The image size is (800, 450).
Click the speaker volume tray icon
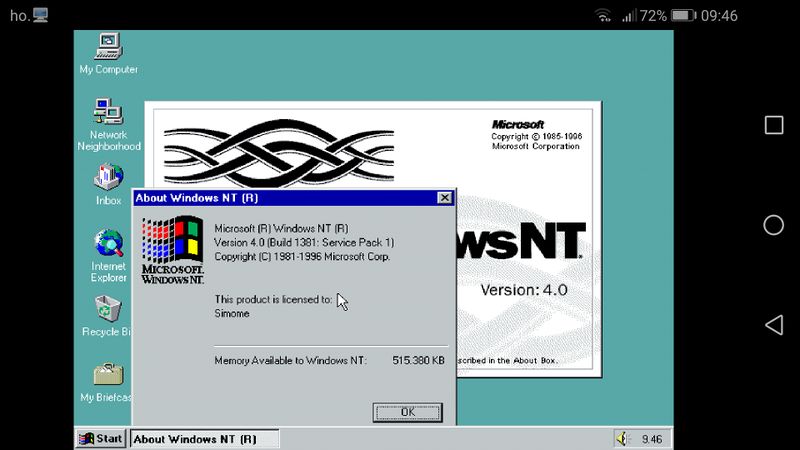coord(622,439)
